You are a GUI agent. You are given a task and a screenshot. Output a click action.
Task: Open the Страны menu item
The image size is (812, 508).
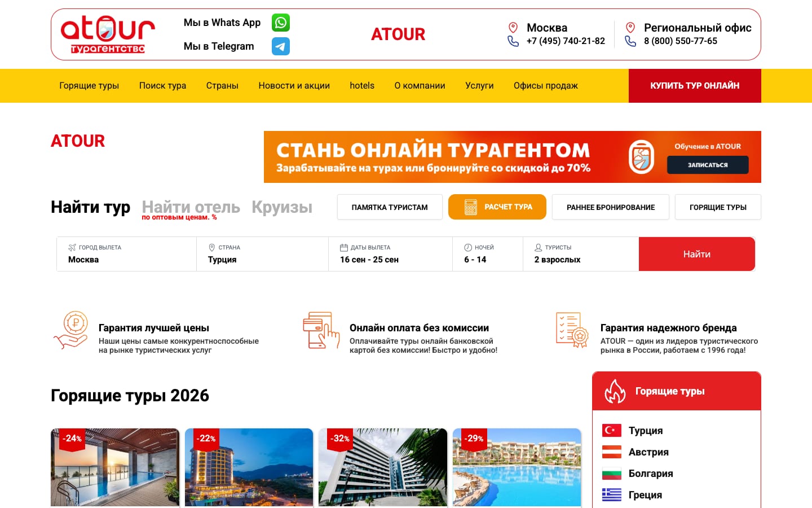[222, 86]
